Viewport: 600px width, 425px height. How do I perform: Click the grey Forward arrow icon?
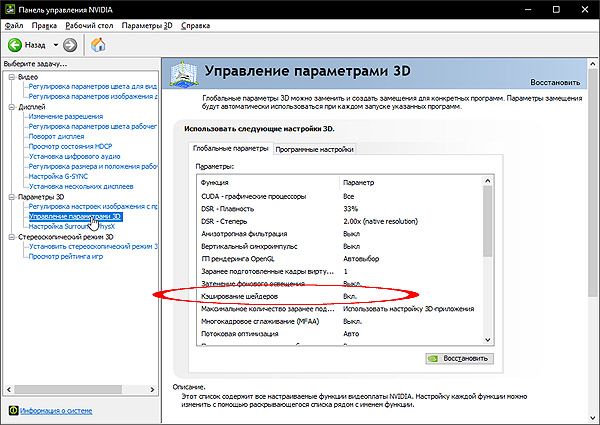(70, 45)
